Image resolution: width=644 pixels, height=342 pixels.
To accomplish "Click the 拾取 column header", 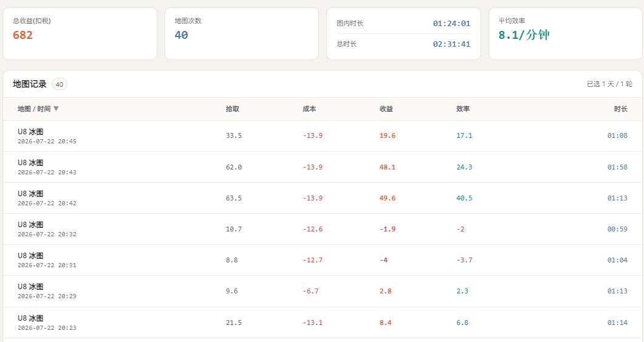I will pos(233,109).
